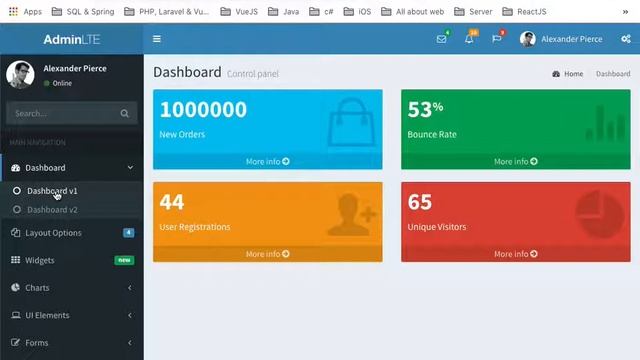Click the shopping bag icon in New Orders
The height and width of the screenshot is (360, 640).
pos(351,122)
